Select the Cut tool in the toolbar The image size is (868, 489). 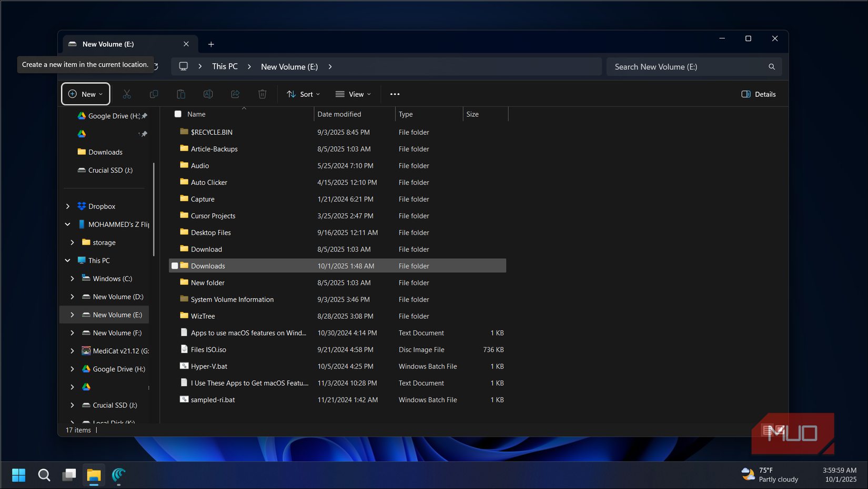pyautogui.click(x=127, y=94)
